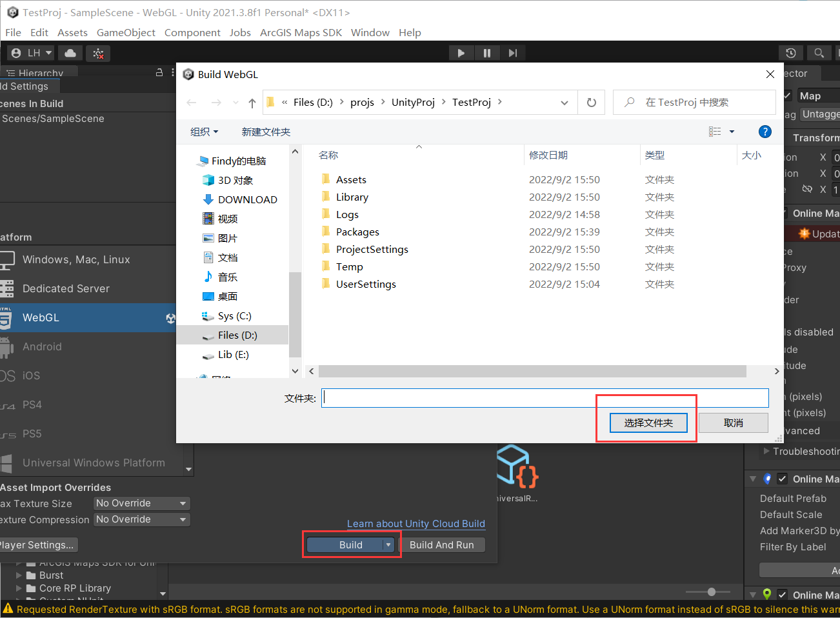840x618 pixels.
Task: Open recent locations dropdown arrow
Action: click(x=235, y=103)
